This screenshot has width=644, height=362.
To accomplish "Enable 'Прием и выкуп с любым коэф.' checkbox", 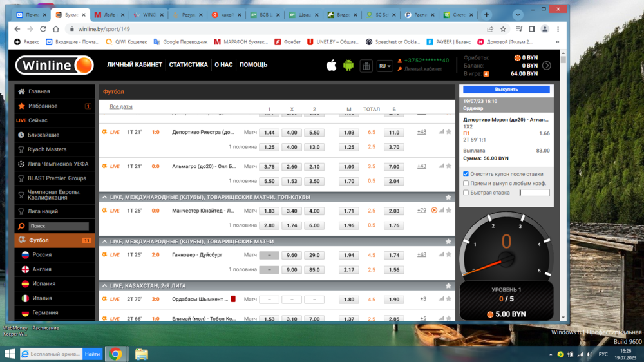I will (x=466, y=184).
